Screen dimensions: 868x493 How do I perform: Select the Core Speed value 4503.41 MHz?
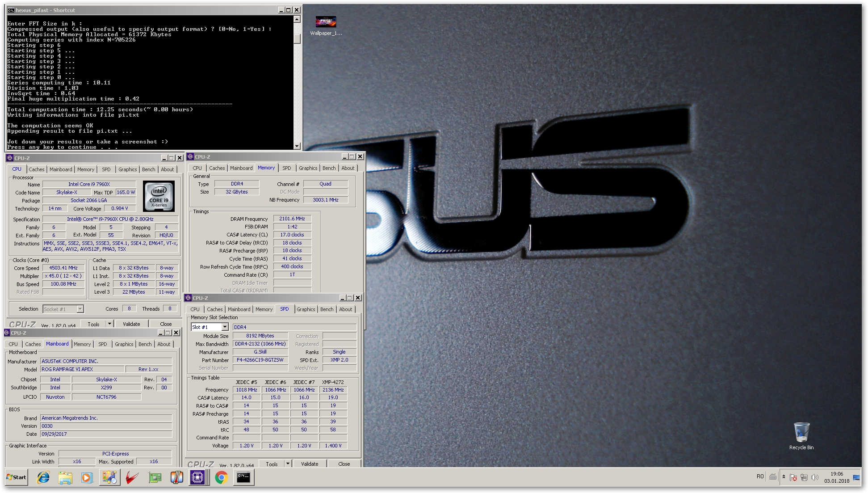63,268
